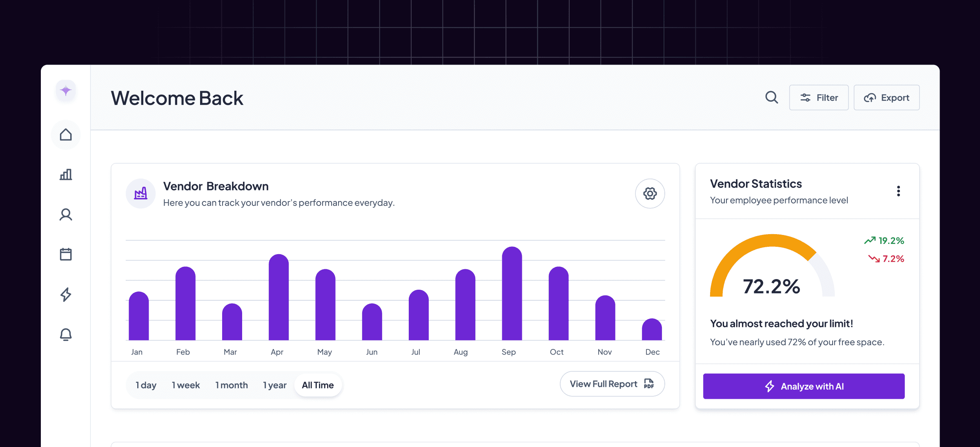The height and width of the screenshot is (447, 980).
Task: Click View Full Report button
Action: click(612, 384)
